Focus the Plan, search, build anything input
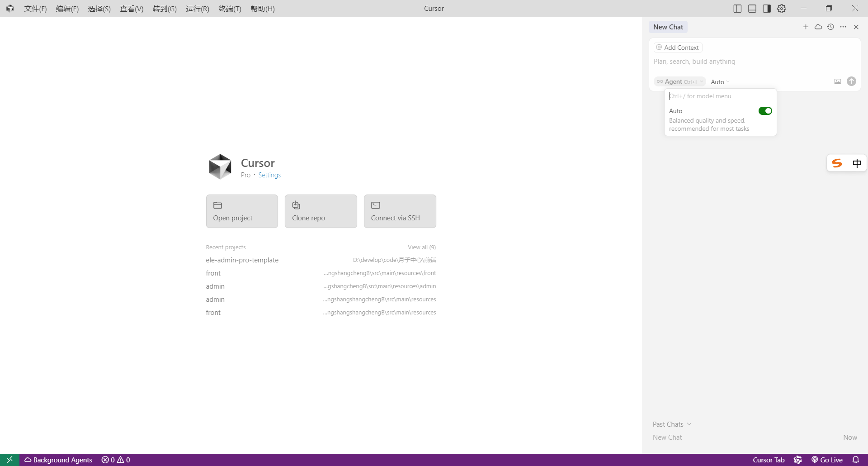Image resolution: width=868 pixels, height=466 pixels. (755, 62)
